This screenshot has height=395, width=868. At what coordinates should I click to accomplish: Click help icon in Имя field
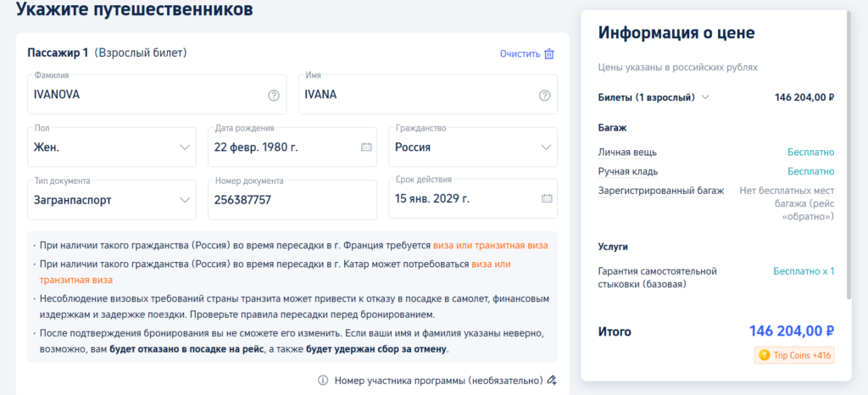point(544,95)
